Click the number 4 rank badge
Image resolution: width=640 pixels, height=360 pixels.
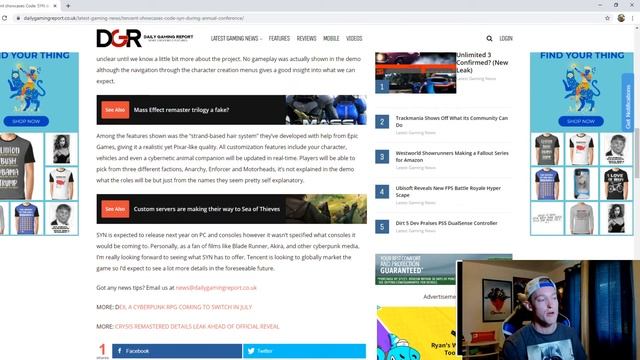382,192
